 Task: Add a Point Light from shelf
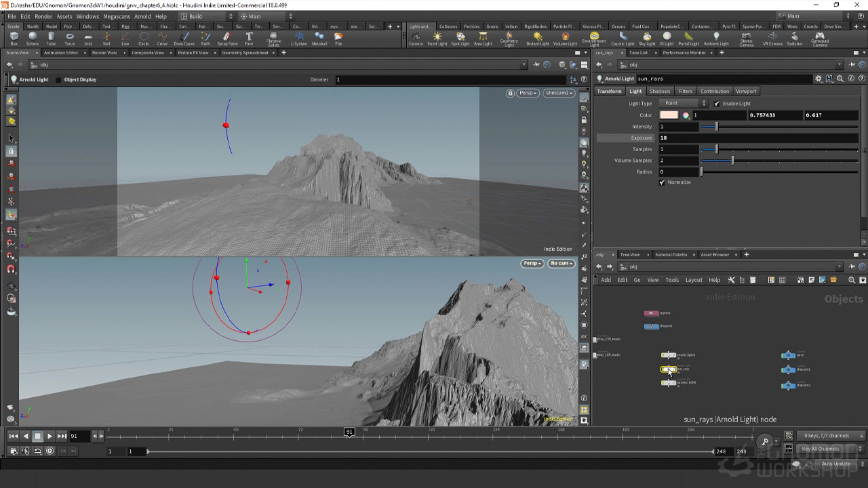click(x=437, y=39)
